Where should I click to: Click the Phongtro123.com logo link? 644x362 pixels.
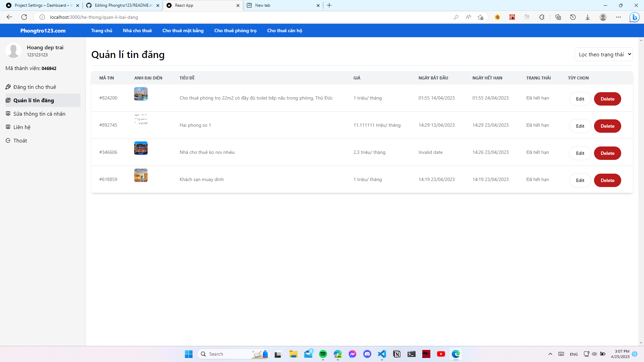pos(43,31)
